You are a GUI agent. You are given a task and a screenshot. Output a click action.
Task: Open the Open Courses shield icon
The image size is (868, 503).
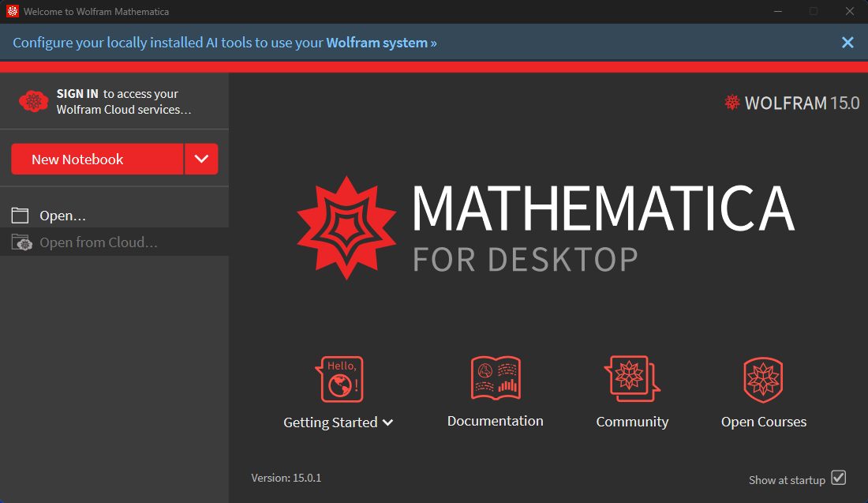point(763,380)
